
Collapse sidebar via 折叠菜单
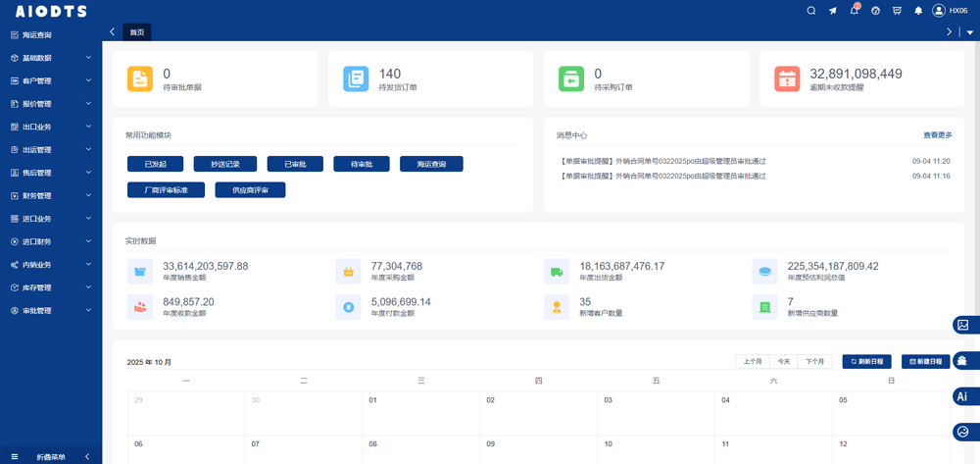pos(51,457)
